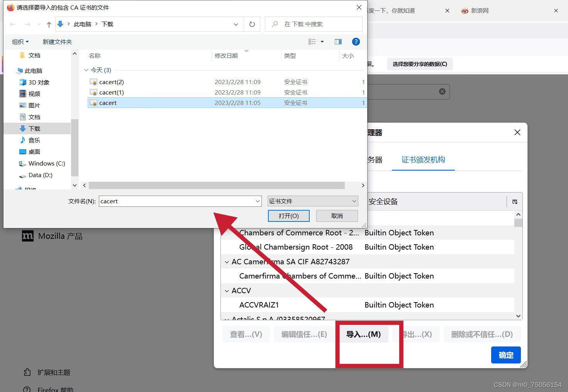Image resolution: width=568 pixels, height=392 pixels.
Task: Close the certificate manager dialog
Action: coord(517,132)
